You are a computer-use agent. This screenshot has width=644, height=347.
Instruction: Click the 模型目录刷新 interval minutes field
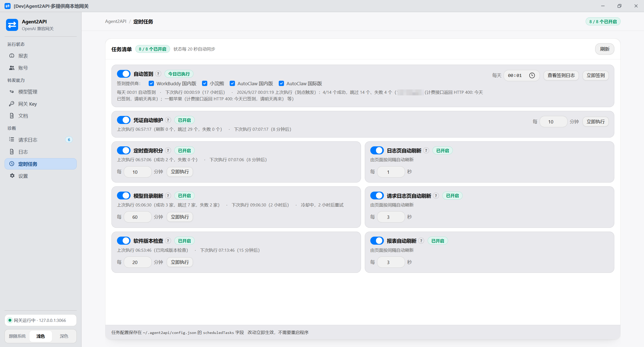(x=138, y=217)
